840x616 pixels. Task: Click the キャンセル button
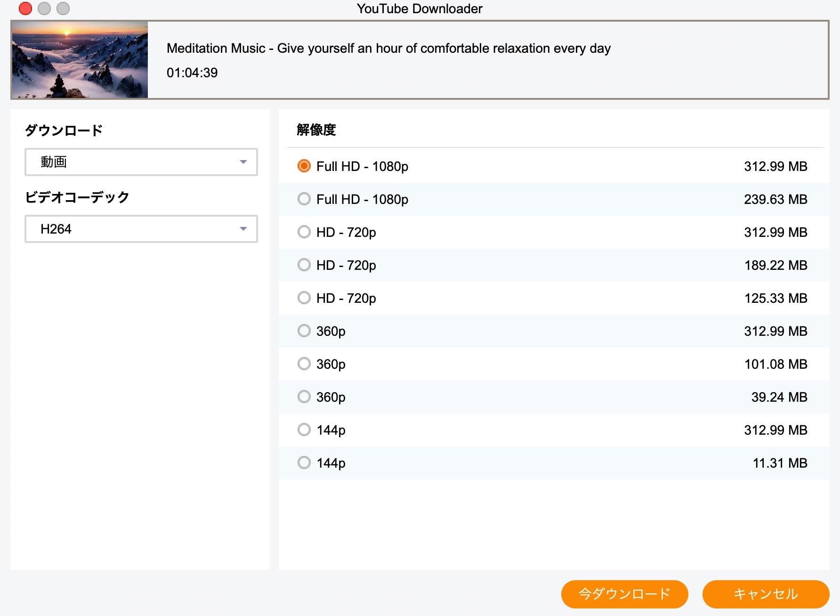coord(766,594)
